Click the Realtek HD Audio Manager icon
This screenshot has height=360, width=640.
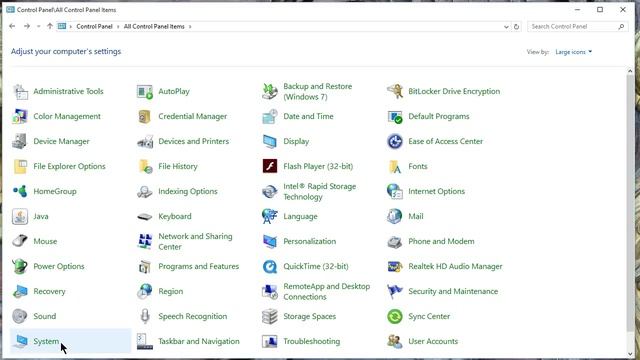coord(395,266)
